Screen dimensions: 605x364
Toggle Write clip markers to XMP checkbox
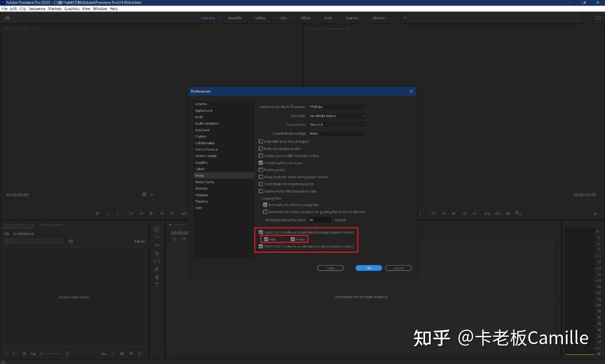tap(260, 149)
